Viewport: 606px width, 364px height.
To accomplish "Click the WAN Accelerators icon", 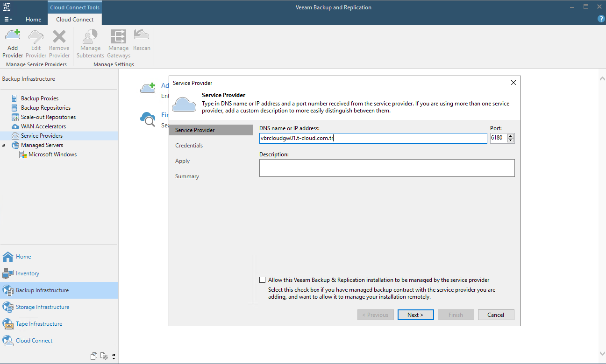I will pos(15,126).
